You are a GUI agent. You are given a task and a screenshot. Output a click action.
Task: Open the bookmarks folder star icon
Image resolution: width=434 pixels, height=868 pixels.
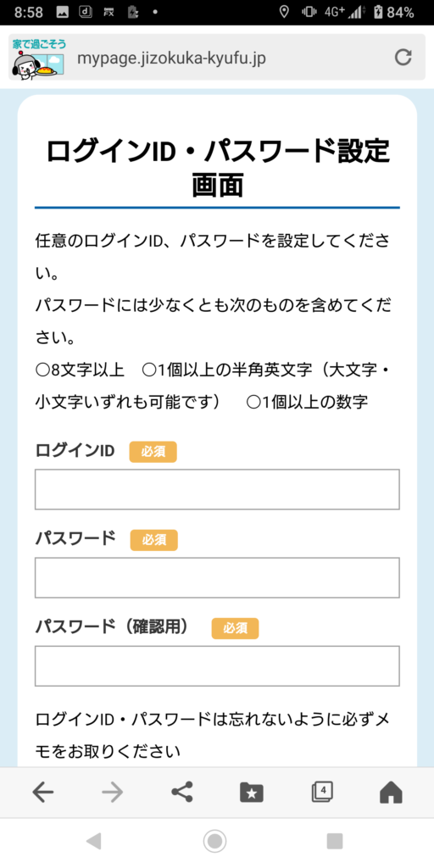[252, 793]
